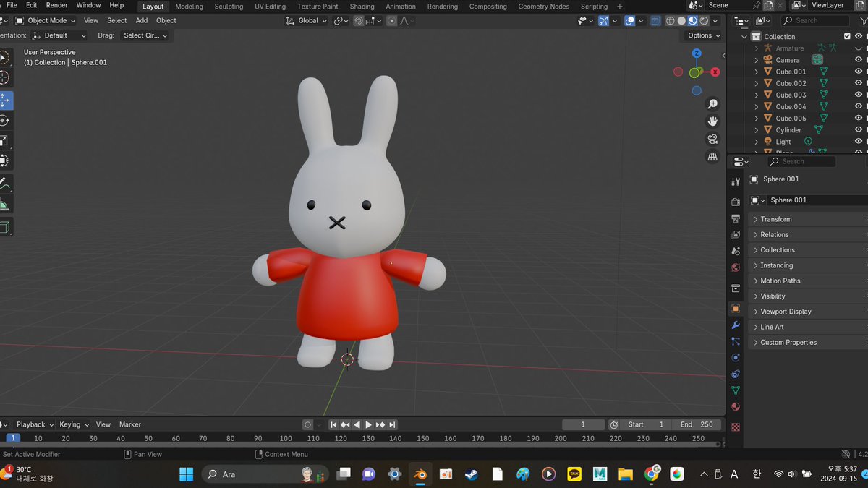Hide Camera using its eye icon
868x488 pixels.
tap(859, 60)
